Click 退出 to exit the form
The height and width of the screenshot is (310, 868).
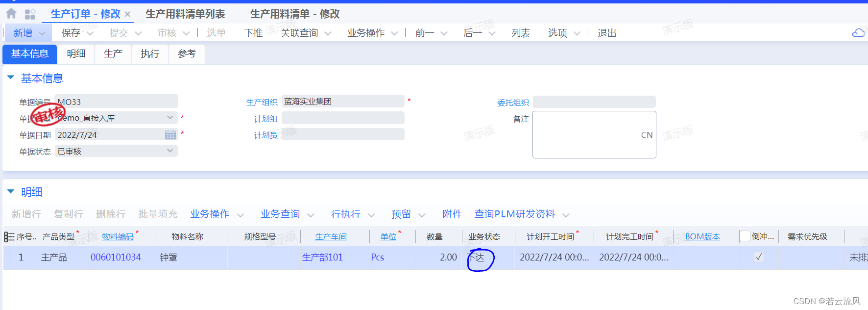coord(607,33)
